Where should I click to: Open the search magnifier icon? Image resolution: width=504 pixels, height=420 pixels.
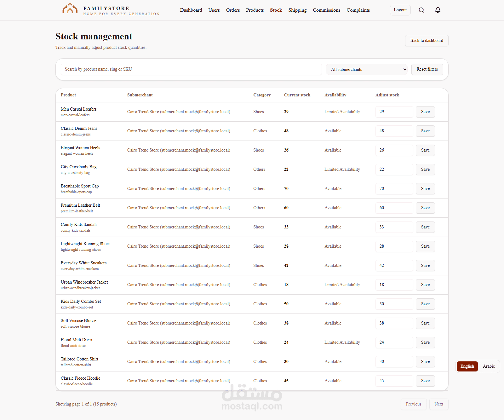click(x=421, y=10)
